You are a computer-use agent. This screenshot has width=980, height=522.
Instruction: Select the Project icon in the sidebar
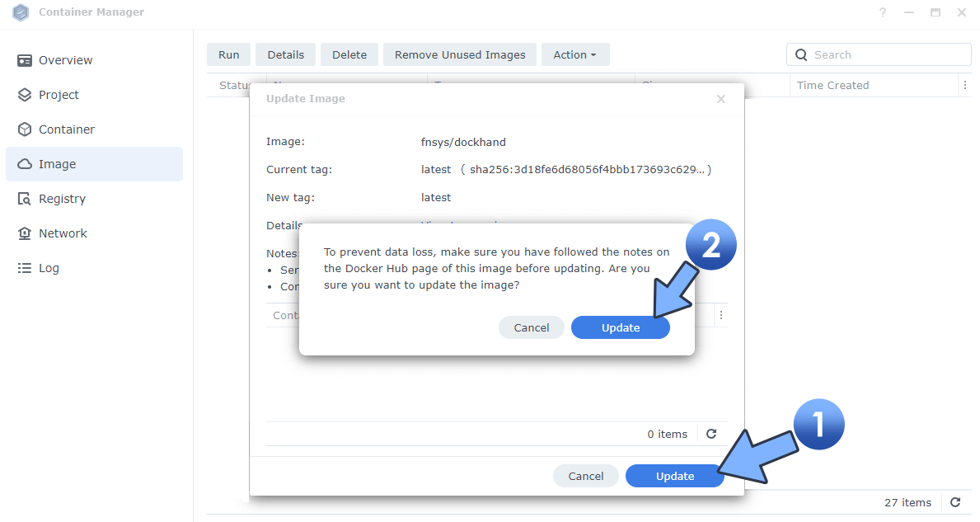coord(58,94)
